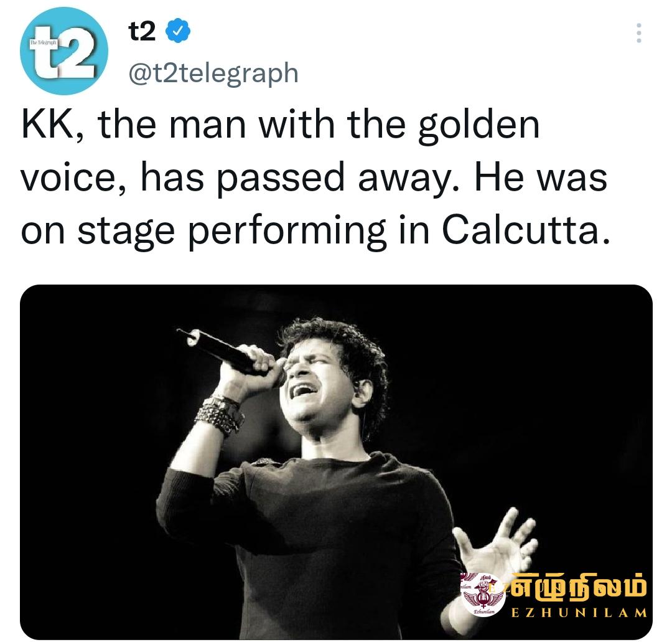Open the three-dot more options menu
The image size is (672, 642).
(638, 33)
